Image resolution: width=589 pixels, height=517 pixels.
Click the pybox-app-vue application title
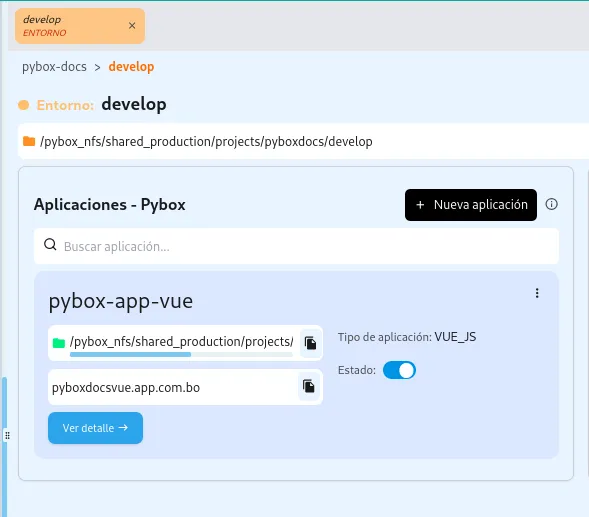(x=121, y=301)
